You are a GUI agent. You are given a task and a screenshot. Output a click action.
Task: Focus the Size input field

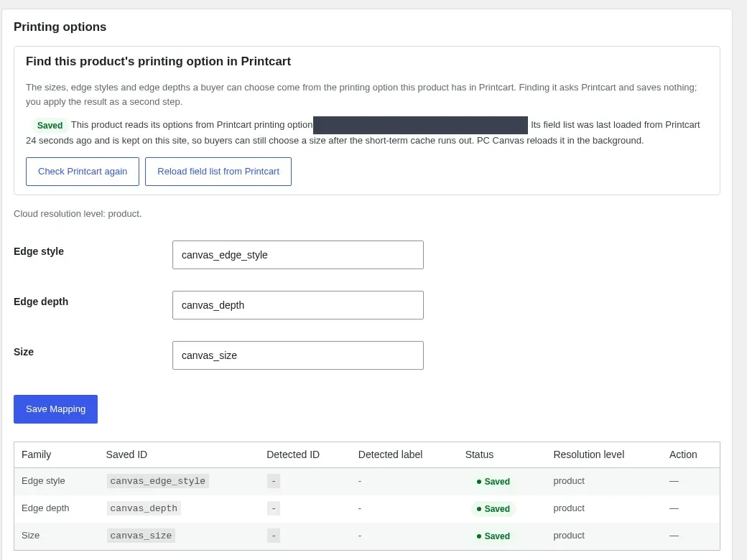298,355
